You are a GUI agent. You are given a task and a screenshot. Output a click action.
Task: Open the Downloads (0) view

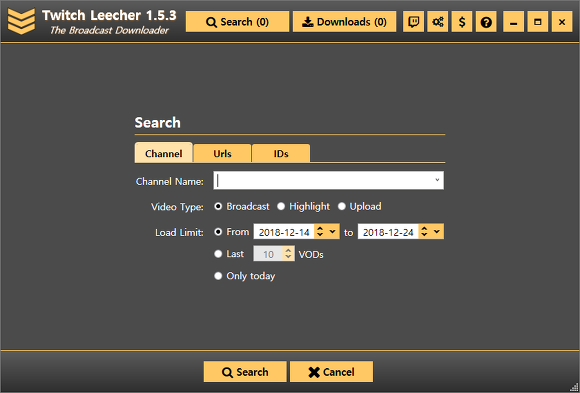[344, 22]
